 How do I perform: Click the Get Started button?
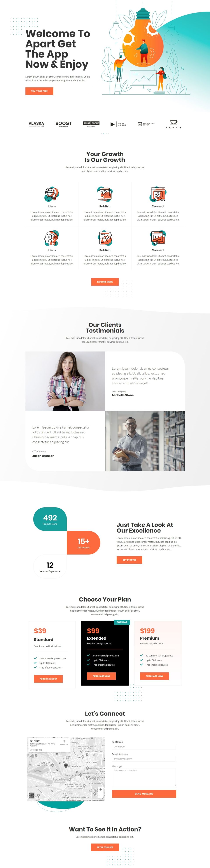(x=129, y=560)
